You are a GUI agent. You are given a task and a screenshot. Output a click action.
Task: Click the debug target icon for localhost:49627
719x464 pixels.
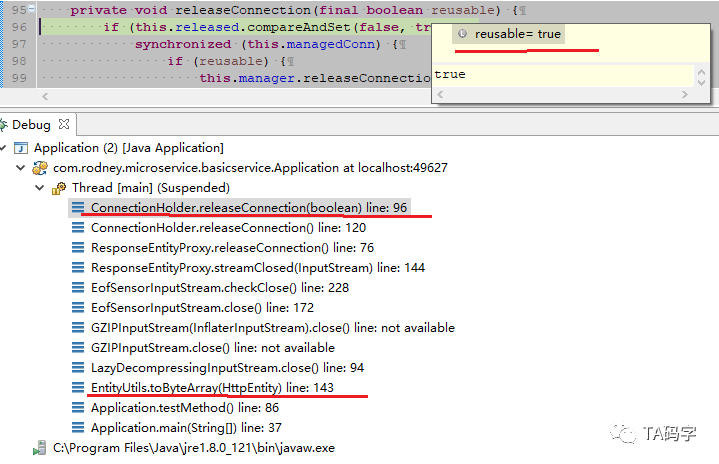tap(40, 168)
